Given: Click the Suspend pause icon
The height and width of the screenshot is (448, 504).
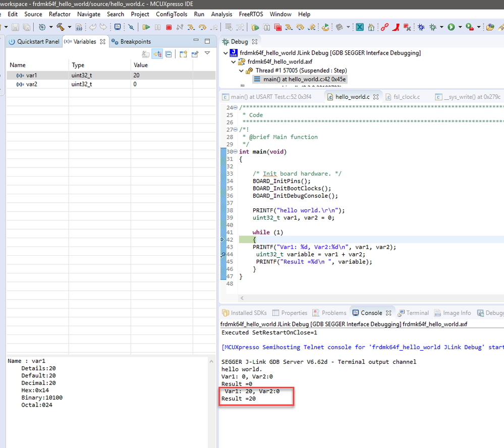Looking at the screenshot, I should (157, 27).
